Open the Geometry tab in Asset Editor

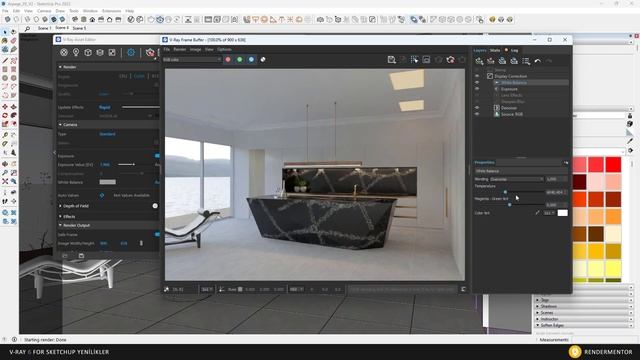point(88,53)
